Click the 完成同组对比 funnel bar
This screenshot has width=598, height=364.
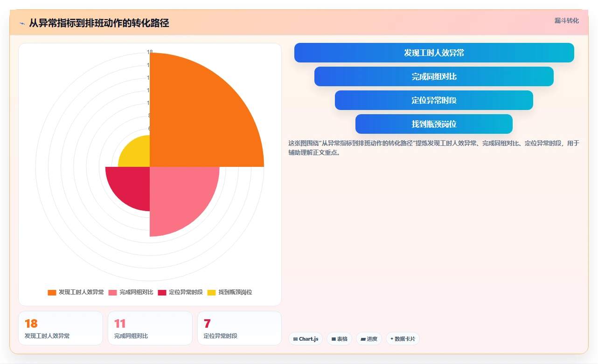(434, 76)
